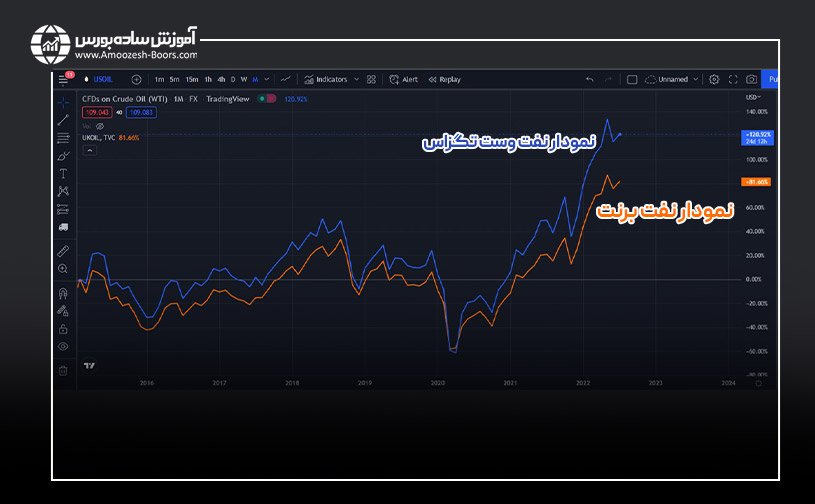Click the add symbol compare plus icon
This screenshot has width=815, height=504.
tap(136, 79)
